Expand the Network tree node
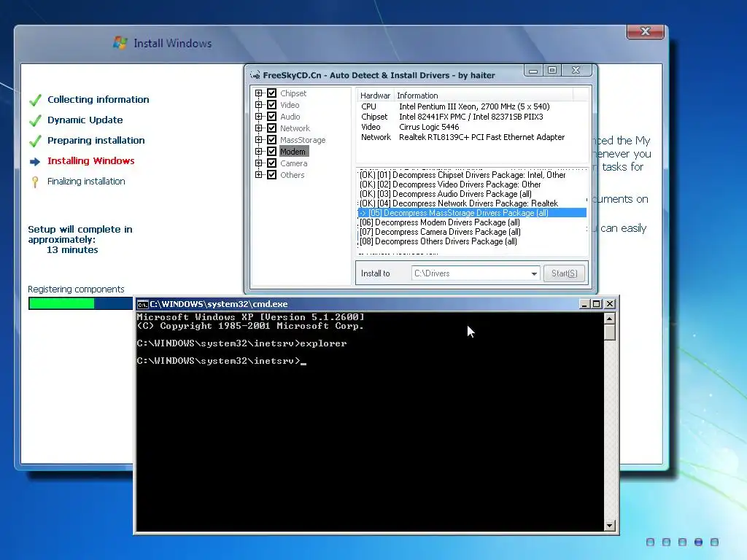This screenshot has width=747, height=560. pos(259,128)
